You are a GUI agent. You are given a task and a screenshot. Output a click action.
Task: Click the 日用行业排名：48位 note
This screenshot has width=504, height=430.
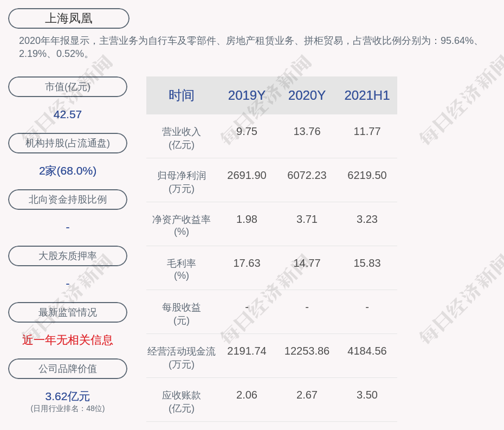(x=68, y=408)
